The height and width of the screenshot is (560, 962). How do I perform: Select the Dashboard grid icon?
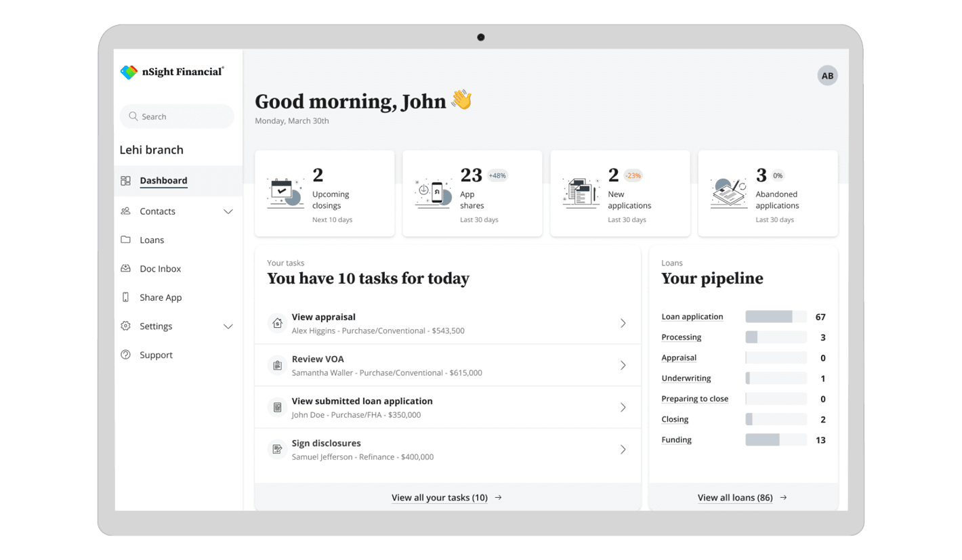[x=125, y=181]
